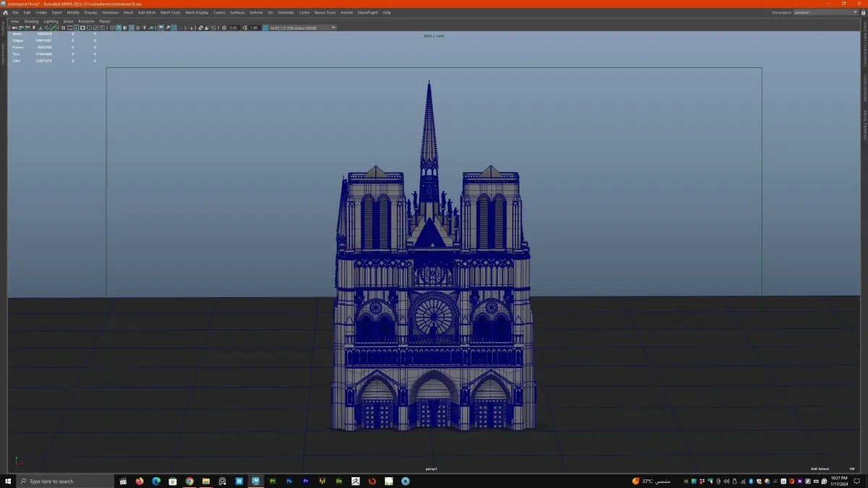868x488 pixels.
Task: Toggle the Resolution Gate icon
Action: click(76, 27)
